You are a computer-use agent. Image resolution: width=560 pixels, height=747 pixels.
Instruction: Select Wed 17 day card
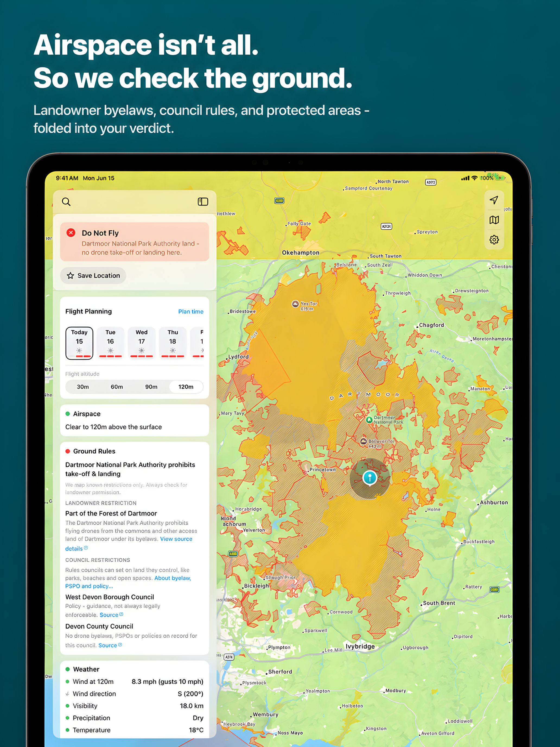coord(141,343)
